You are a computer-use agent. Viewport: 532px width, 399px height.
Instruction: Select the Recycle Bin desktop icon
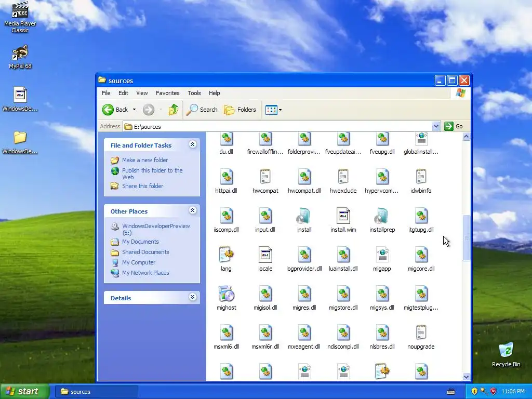[x=506, y=355]
